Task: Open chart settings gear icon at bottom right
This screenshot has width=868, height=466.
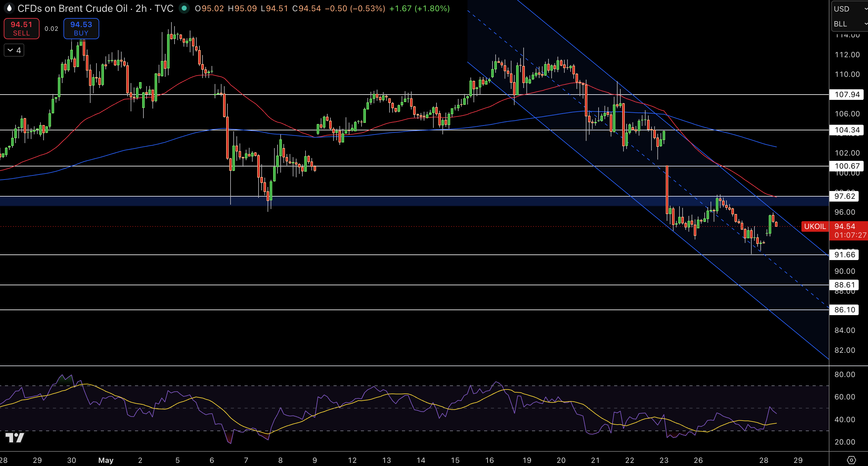Action: (x=851, y=460)
